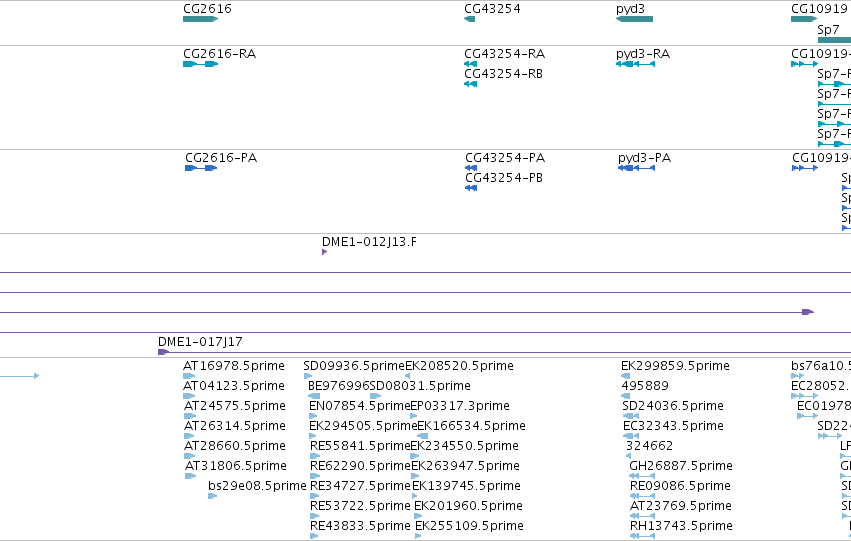Click EST GH26887.5prime

coord(681,466)
